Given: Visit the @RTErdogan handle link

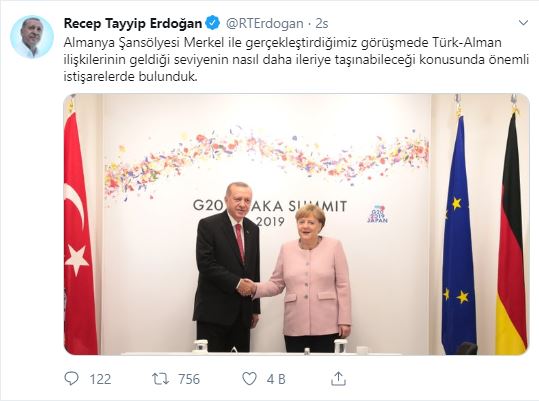Looking at the screenshot, I should pos(265,23).
